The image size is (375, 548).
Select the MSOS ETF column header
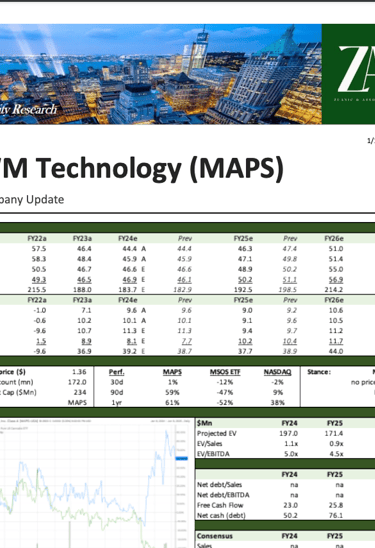[225, 372]
